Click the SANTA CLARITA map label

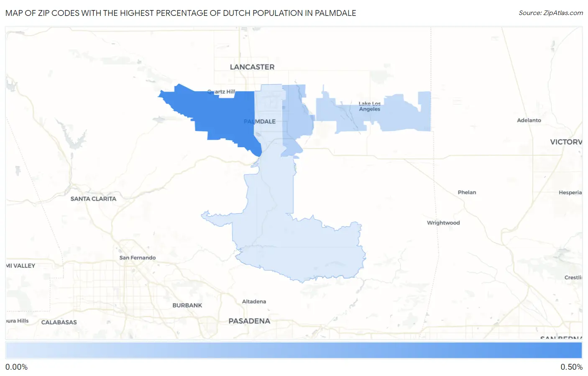pyautogui.click(x=93, y=199)
